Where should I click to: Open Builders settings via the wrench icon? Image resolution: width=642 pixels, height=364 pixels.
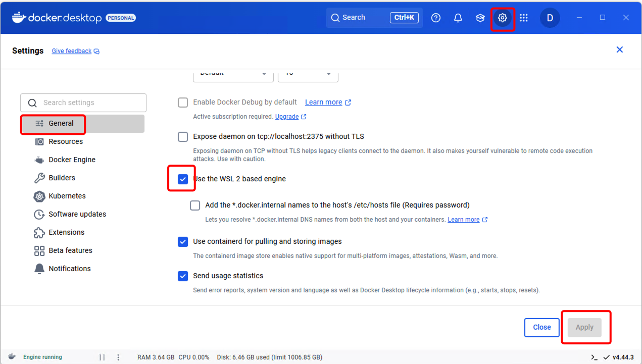(39, 178)
